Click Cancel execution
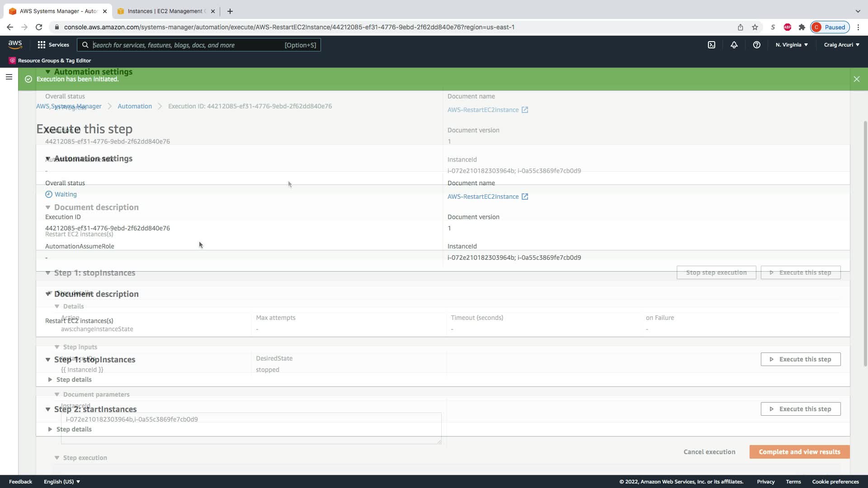The width and height of the screenshot is (868, 488). coord(709,452)
